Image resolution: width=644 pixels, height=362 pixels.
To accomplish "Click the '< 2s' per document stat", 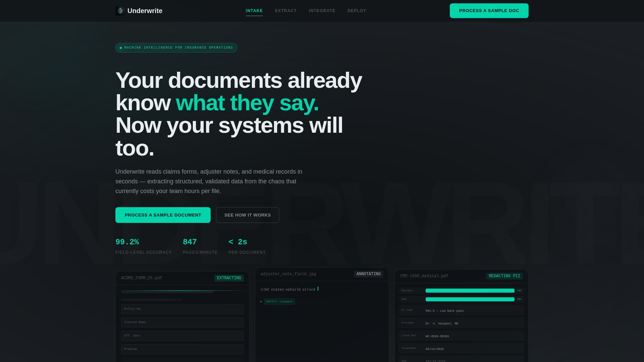I will [x=238, y=242].
